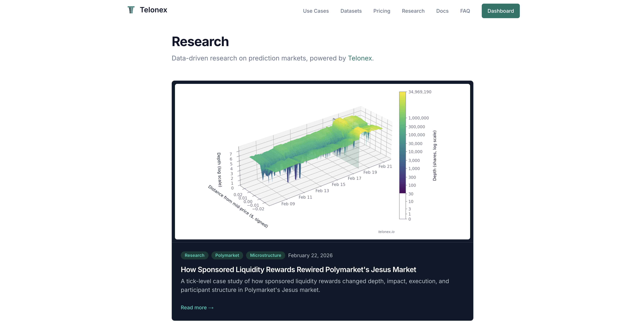Click the Telonex link in the subtitle

coord(360,58)
